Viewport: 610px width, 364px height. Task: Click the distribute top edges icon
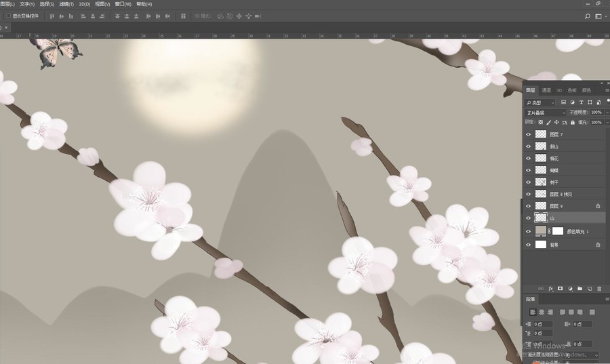click(117, 16)
